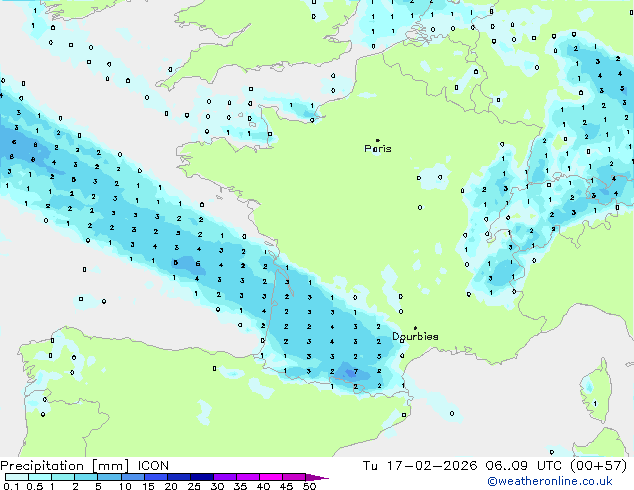Click the legend value label '25'

pyautogui.click(x=194, y=486)
